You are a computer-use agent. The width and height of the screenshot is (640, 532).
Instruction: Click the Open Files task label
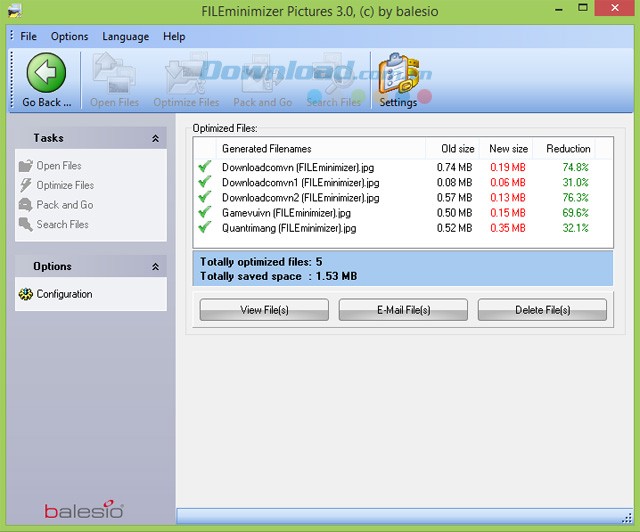tap(59, 165)
